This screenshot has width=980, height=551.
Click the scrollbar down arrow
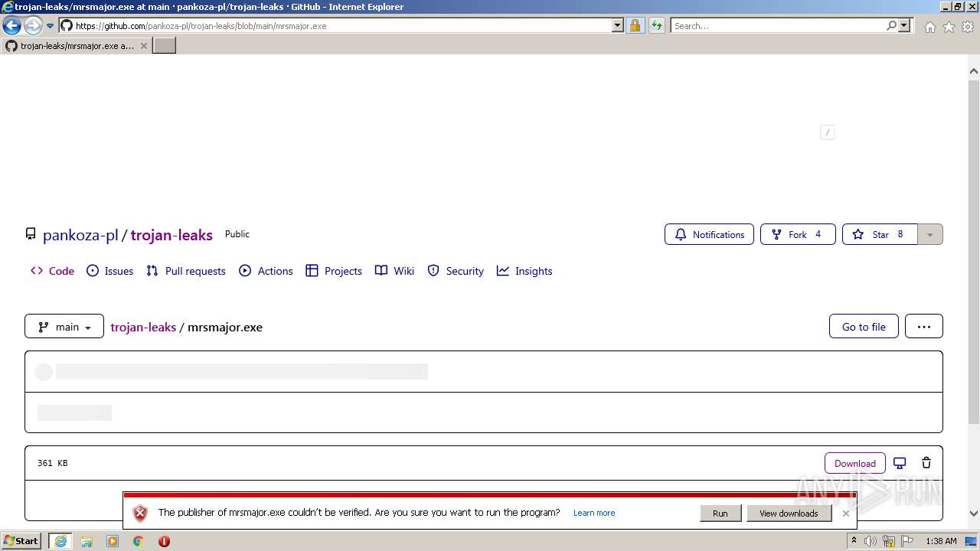coord(974,514)
